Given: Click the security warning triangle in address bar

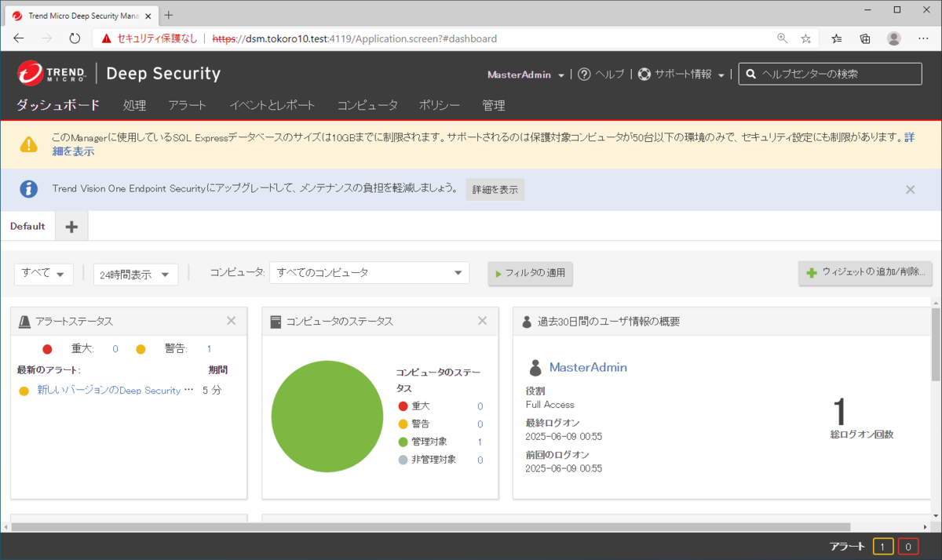Looking at the screenshot, I should 106,38.
